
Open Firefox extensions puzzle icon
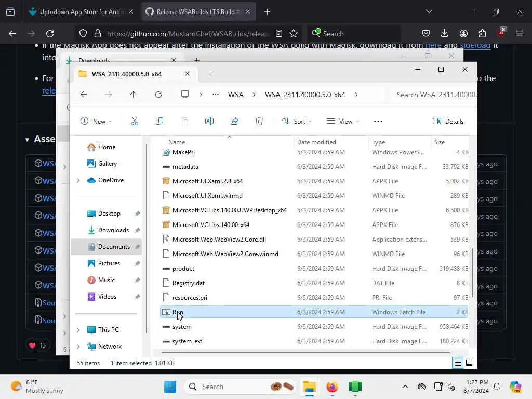[482, 33]
